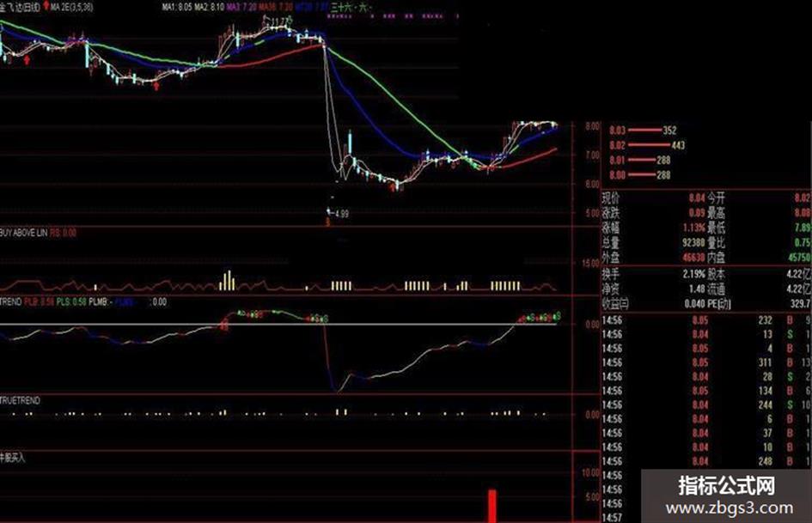Click the 内盘 label
Screen dimensions: 812x523
coord(717,258)
